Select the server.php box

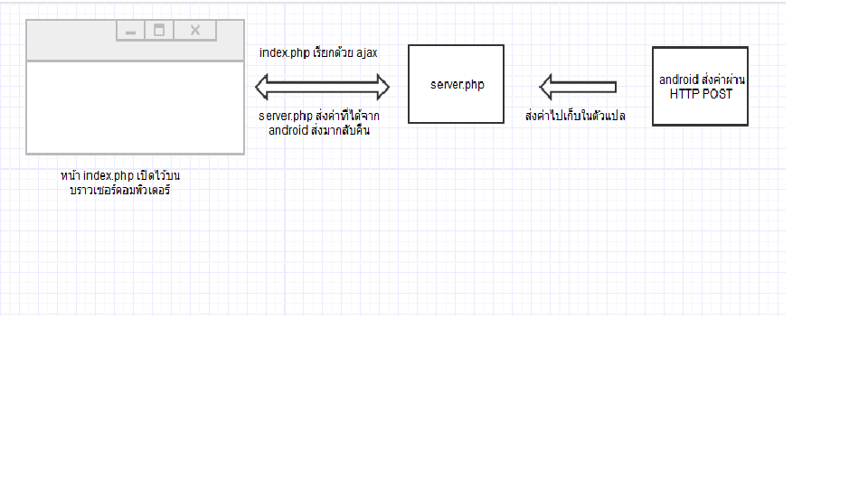click(456, 84)
